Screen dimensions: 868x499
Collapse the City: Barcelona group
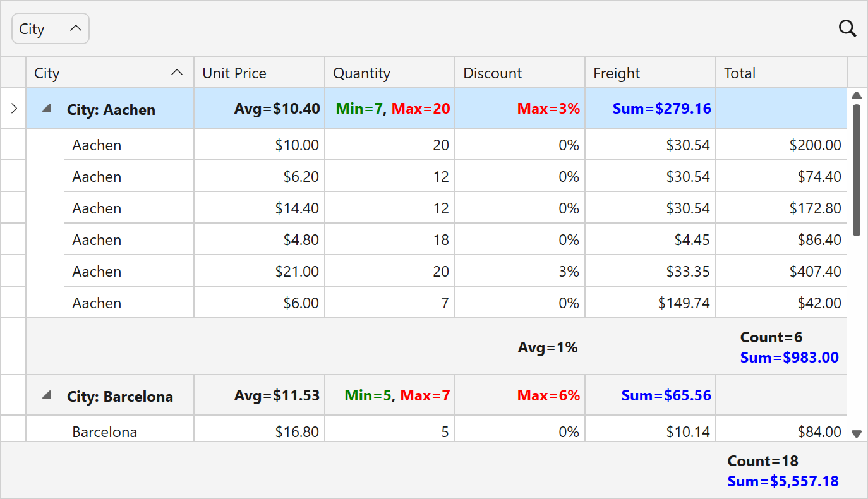[x=46, y=396]
